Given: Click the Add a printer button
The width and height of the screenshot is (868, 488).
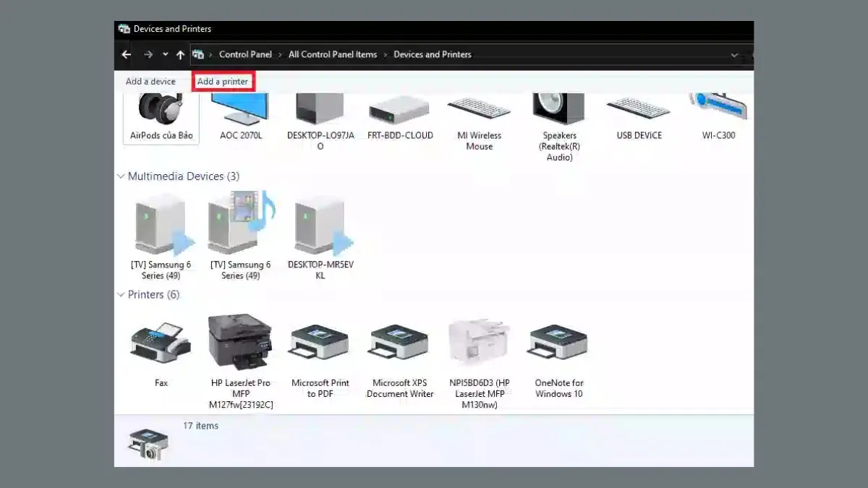Looking at the screenshot, I should point(223,81).
